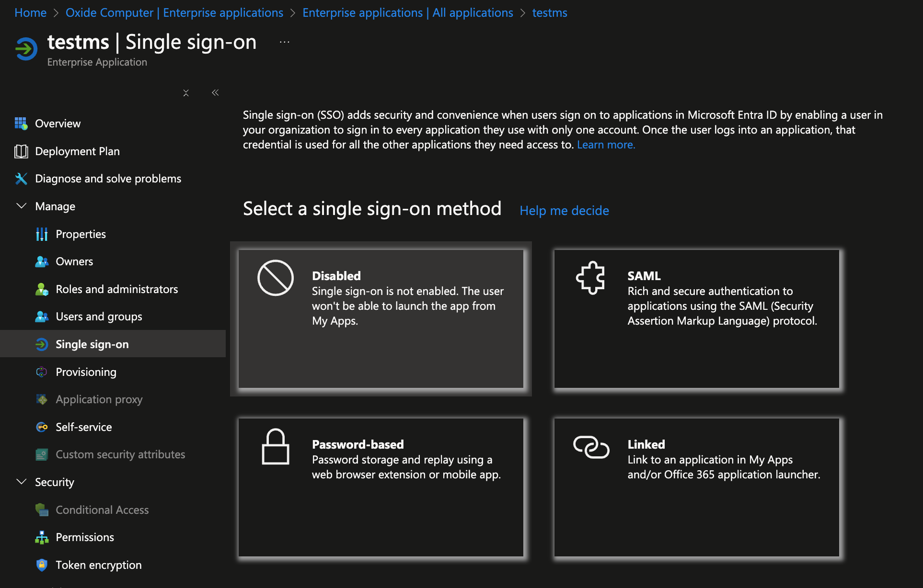Click the Self-service key icon
The height and width of the screenshot is (588, 923).
[x=42, y=427]
